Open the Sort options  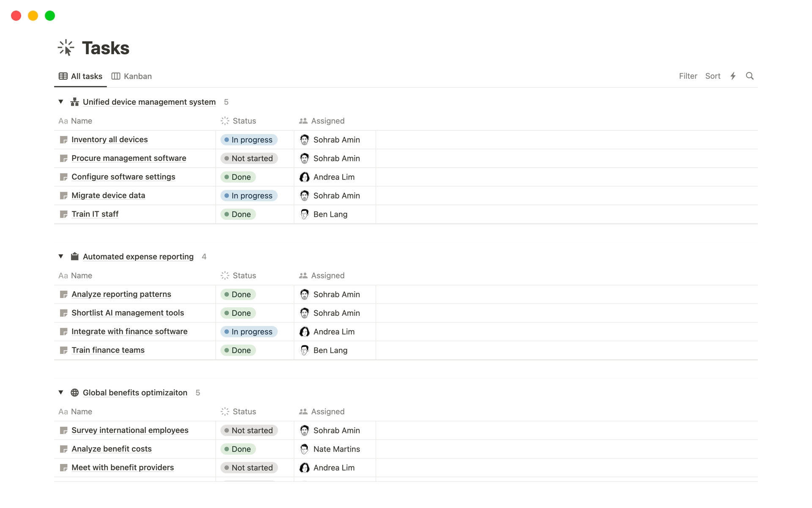click(x=713, y=76)
